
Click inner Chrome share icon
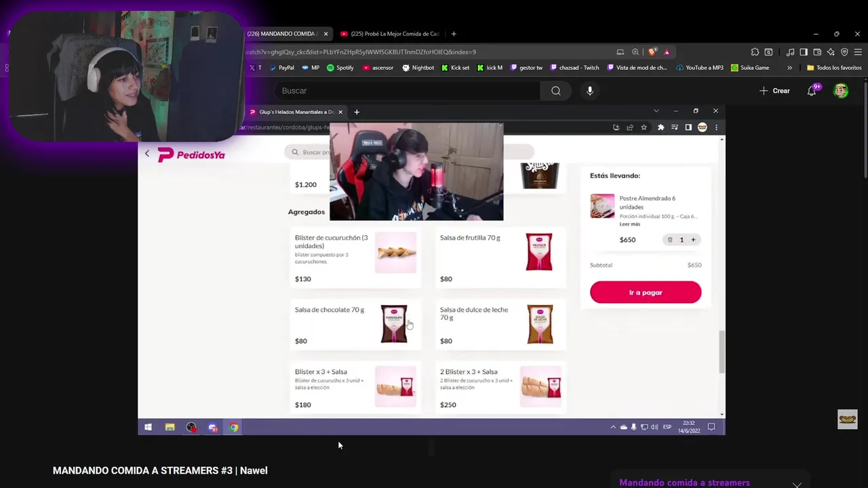[630, 127]
